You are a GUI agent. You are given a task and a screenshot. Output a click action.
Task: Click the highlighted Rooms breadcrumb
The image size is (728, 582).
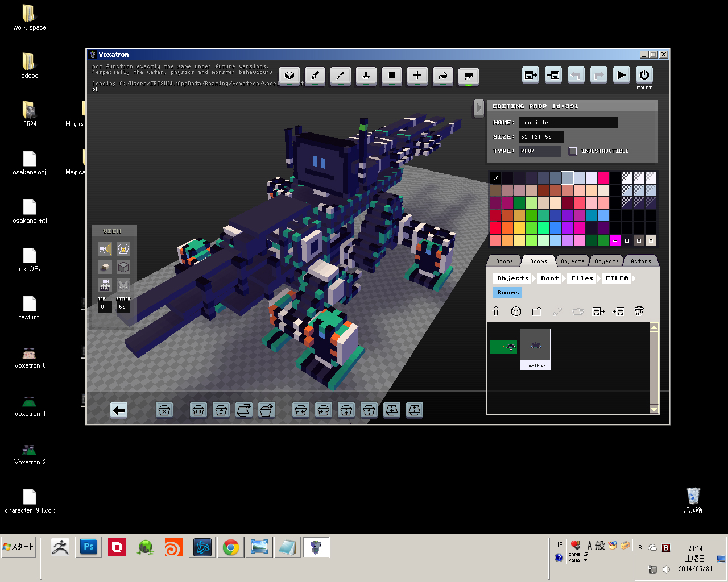point(507,293)
